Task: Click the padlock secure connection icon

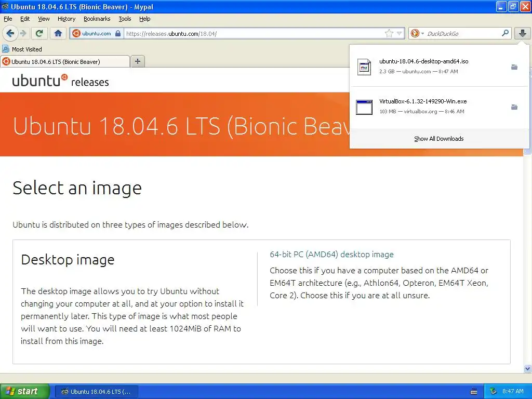Action: click(x=118, y=33)
